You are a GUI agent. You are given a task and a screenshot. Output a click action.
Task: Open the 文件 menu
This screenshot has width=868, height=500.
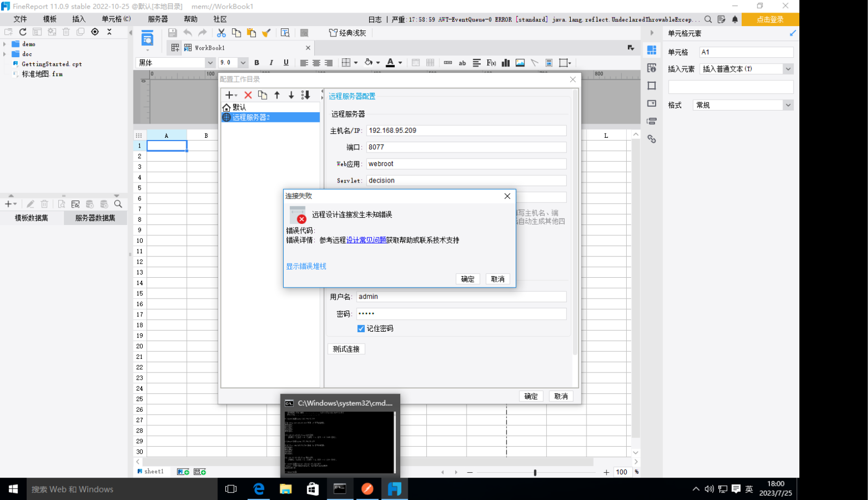point(20,19)
